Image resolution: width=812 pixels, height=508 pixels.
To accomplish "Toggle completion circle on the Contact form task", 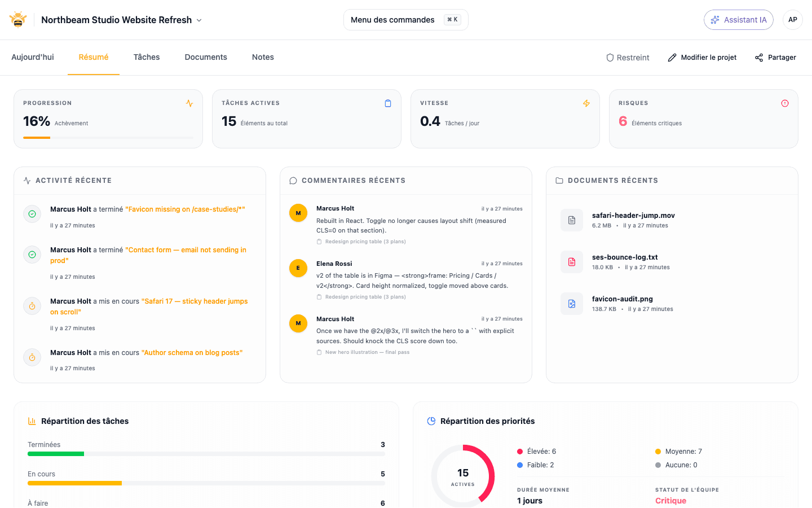I will 32,254.
